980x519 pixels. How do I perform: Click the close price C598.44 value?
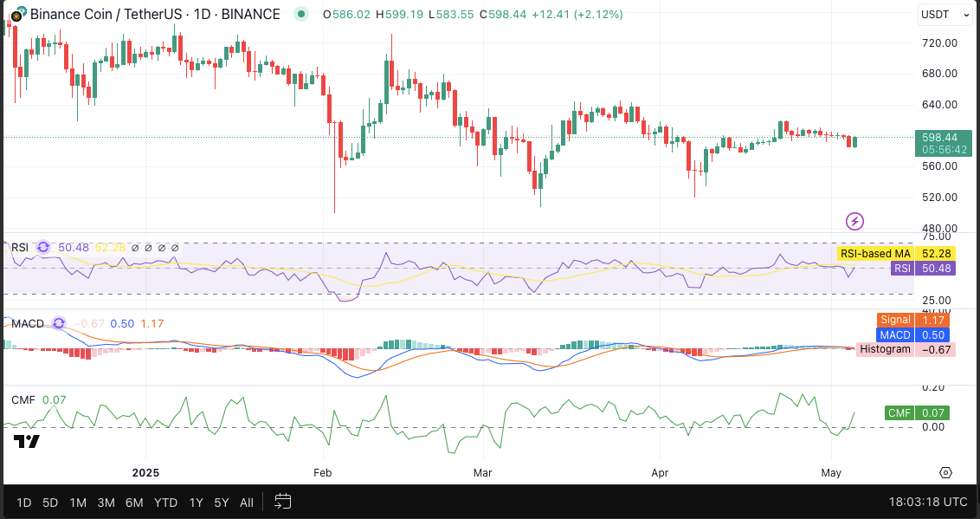click(503, 14)
